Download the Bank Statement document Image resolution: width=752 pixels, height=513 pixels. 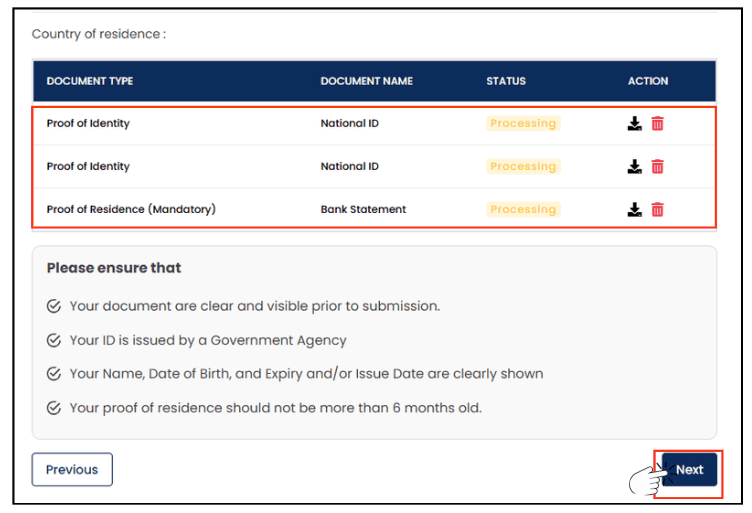pyautogui.click(x=634, y=210)
